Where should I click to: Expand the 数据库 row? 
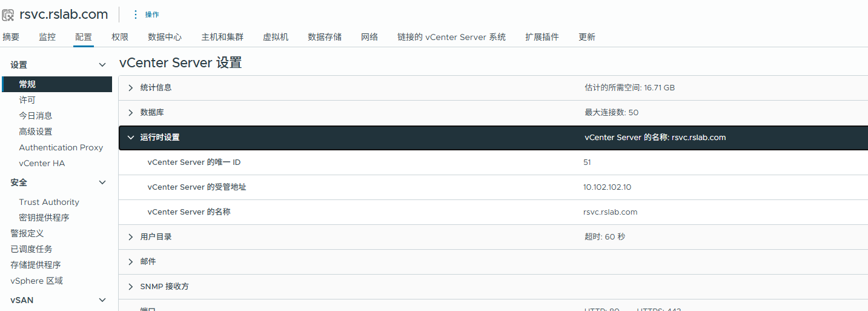tap(130, 113)
